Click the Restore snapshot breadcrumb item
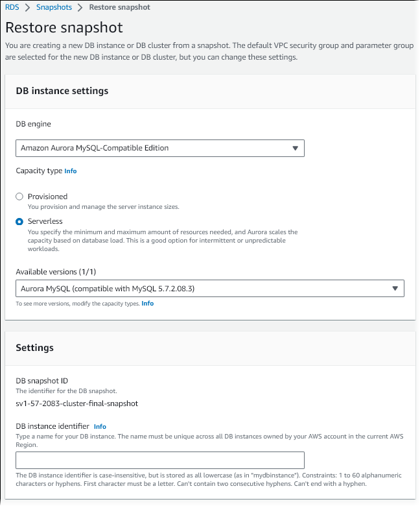Viewport: 420px width, 506px height. pos(119,7)
